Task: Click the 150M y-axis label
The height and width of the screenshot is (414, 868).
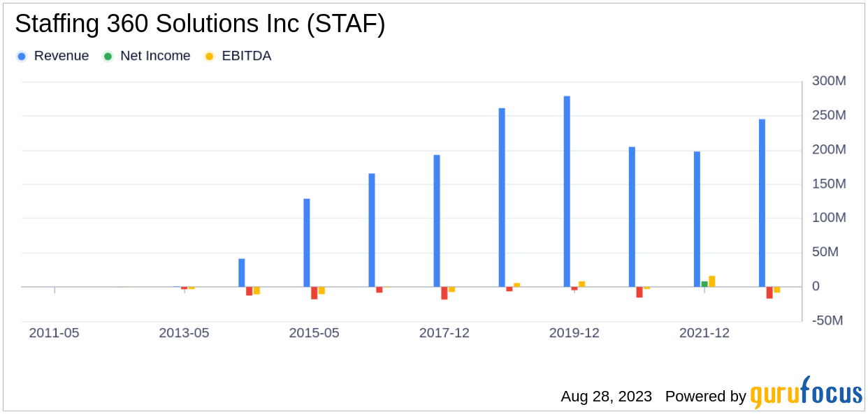Action: (829, 184)
